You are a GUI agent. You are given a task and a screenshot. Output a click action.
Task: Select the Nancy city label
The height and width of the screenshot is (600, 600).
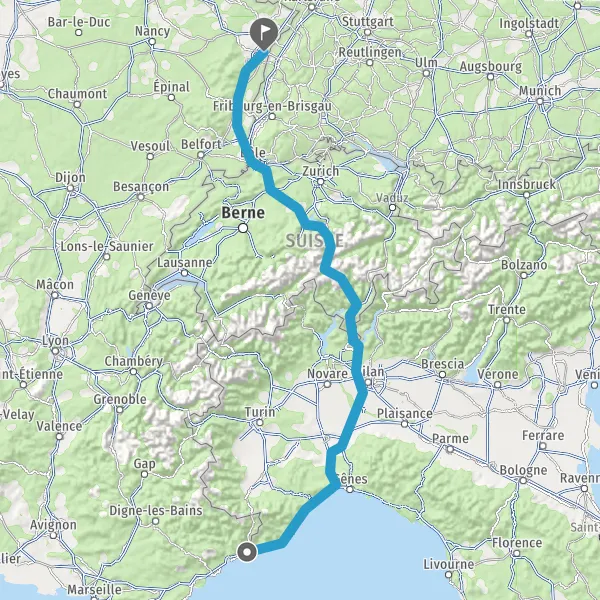pyautogui.click(x=152, y=31)
